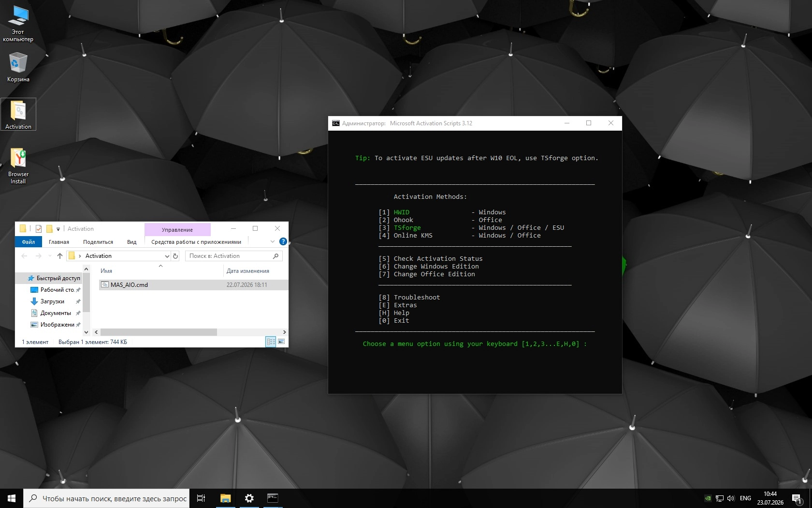Click Extras in the console menu
This screenshot has height=508, width=812.
pyautogui.click(x=406, y=305)
